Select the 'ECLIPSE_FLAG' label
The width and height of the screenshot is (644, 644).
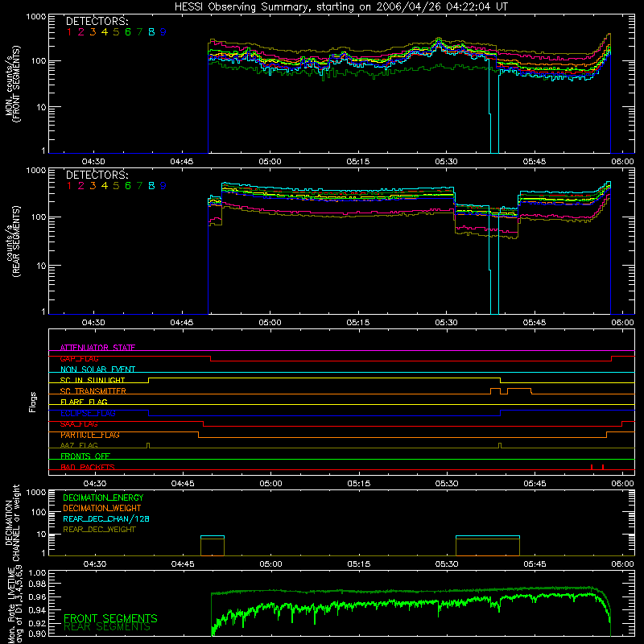88,413
